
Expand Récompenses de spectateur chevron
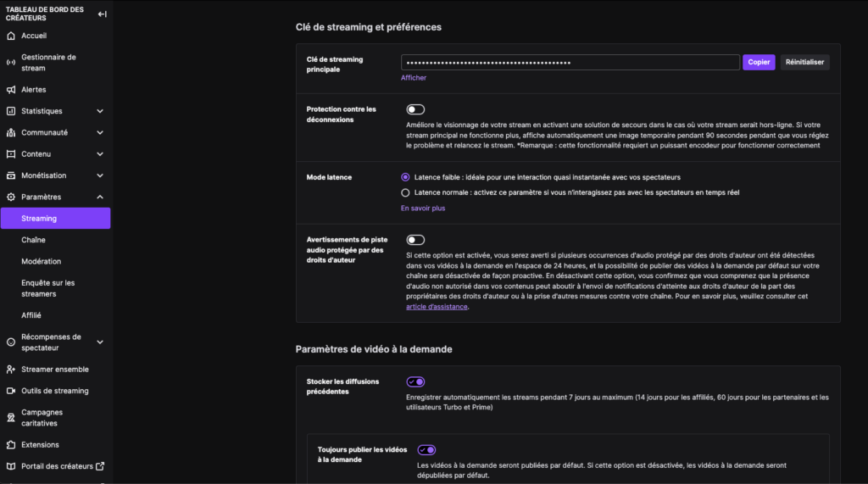pyautogui.click(x=100, y=342)
